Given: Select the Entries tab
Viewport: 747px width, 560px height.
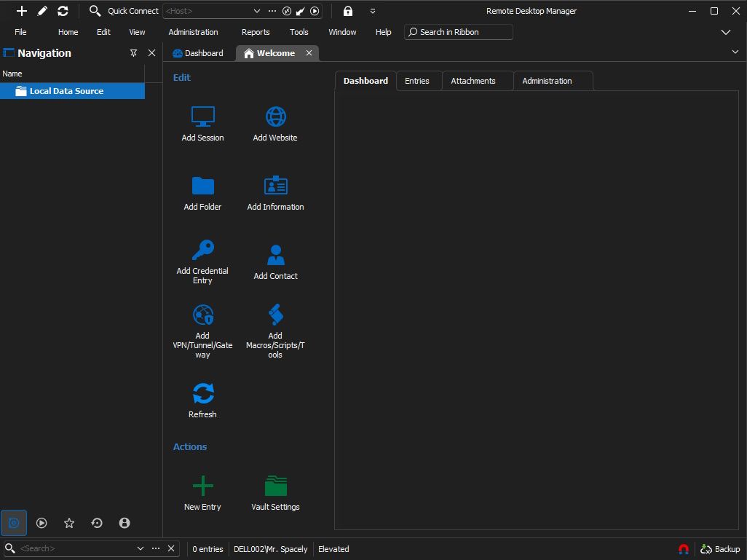Looking at the screenshot, I should click(417, 81).
